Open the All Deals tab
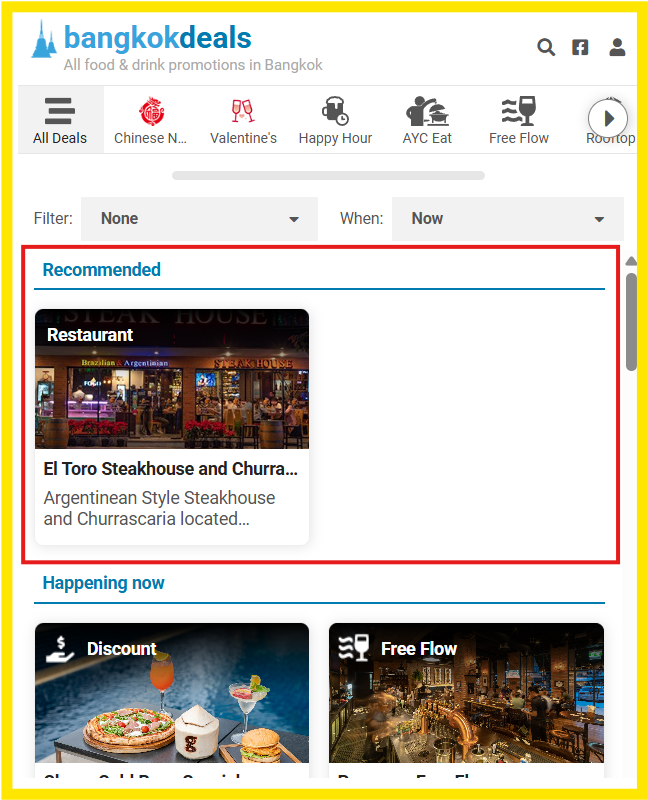The height and width of the screenshot is (800, 648). [x=60, y=120]
